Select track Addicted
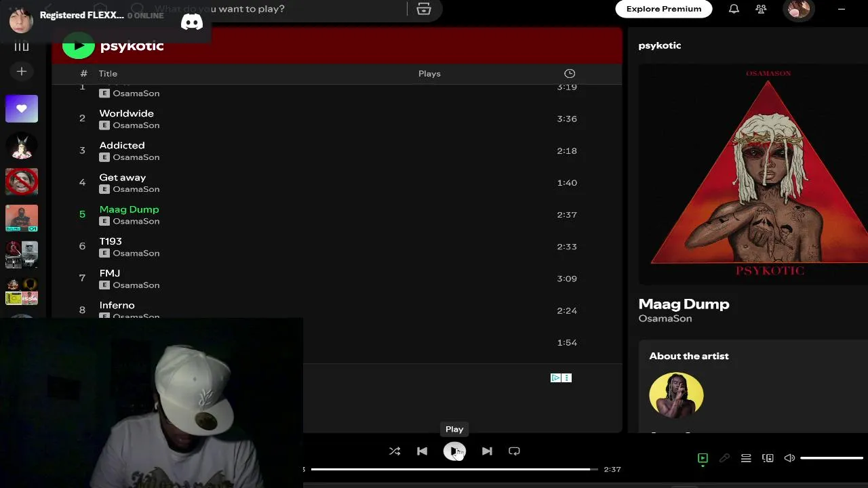Image resolution: width=868 pixels, height=488 pixels. [x=122, y=145]
